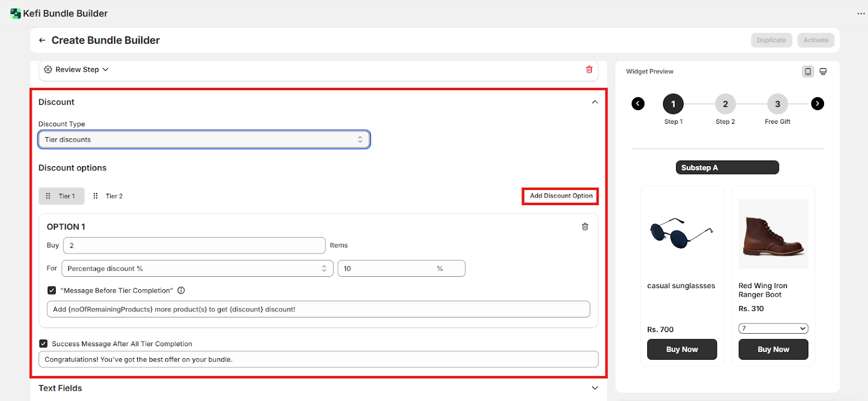
Task: Click the info icon next to Message Before Tier Completion
Action: [x=181, y=290]
